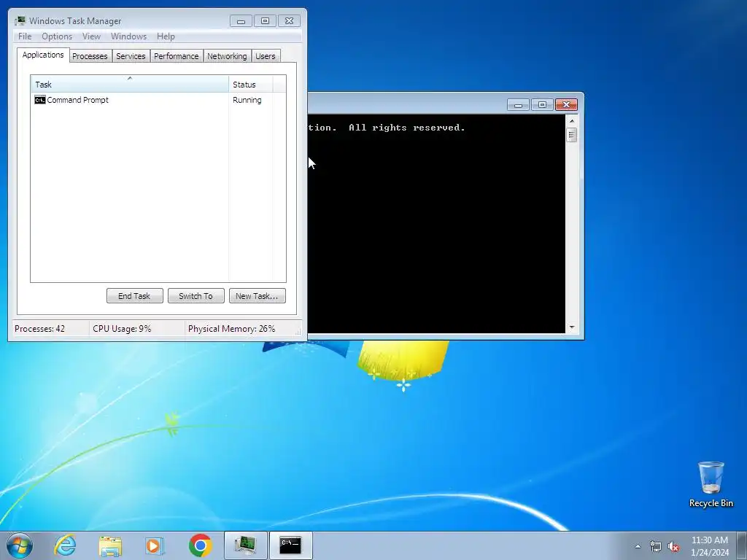Click the network tray icon
This screenshot has width=747, height=560.
[656, 546]
